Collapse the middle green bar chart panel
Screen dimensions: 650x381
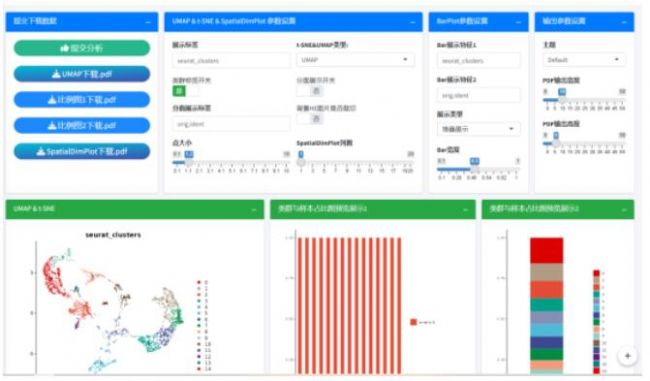pos(465,210)
